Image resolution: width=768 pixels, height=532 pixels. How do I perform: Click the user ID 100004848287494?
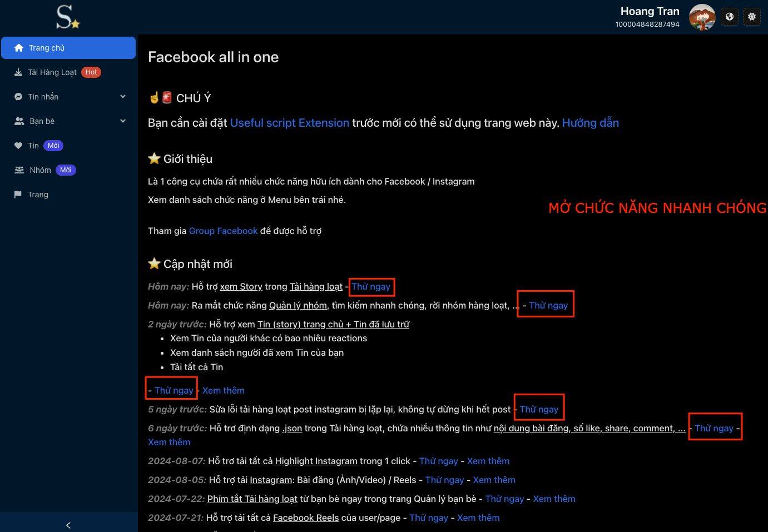click(x=647, y=24)
